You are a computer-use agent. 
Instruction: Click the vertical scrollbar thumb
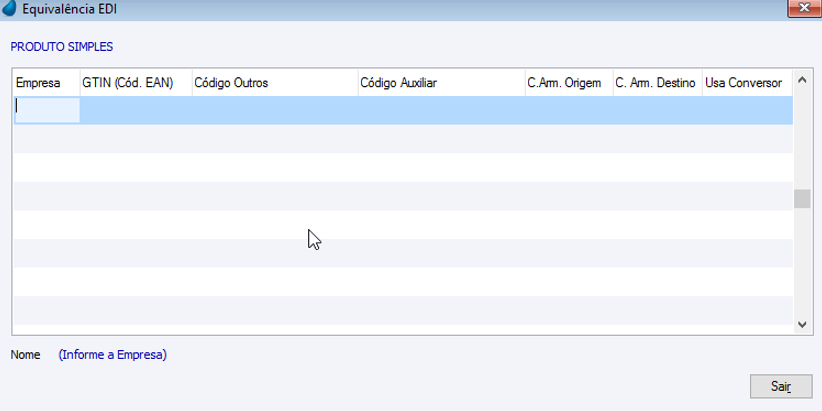pyautogui.click(x=802, y=198)
